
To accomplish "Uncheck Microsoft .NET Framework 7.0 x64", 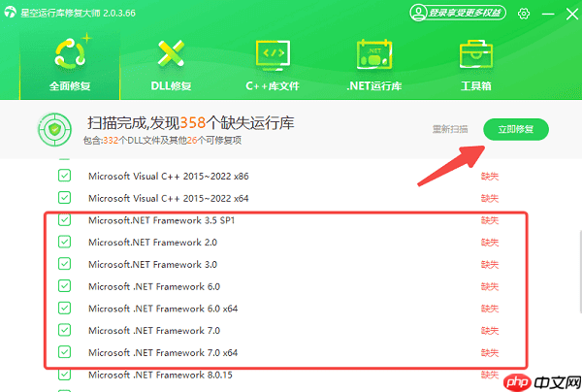I will (64, 352).
